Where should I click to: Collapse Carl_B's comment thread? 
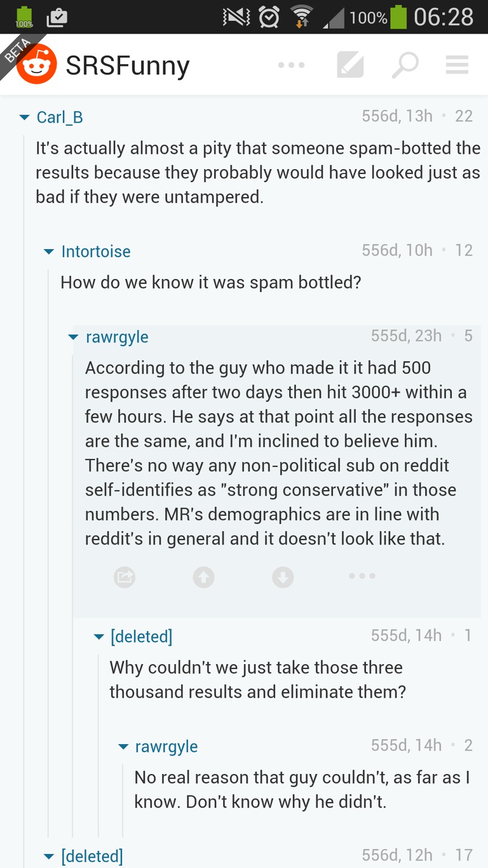[x=24, y=117]
